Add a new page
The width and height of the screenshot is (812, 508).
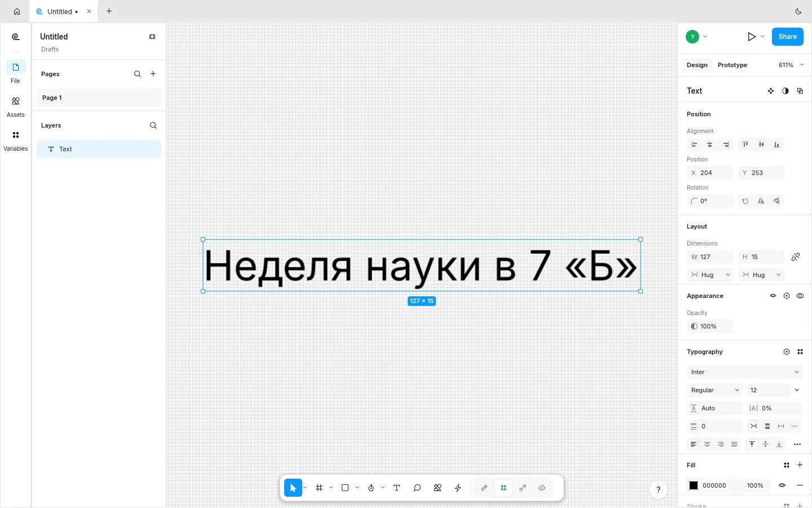[x=153, y=74]
